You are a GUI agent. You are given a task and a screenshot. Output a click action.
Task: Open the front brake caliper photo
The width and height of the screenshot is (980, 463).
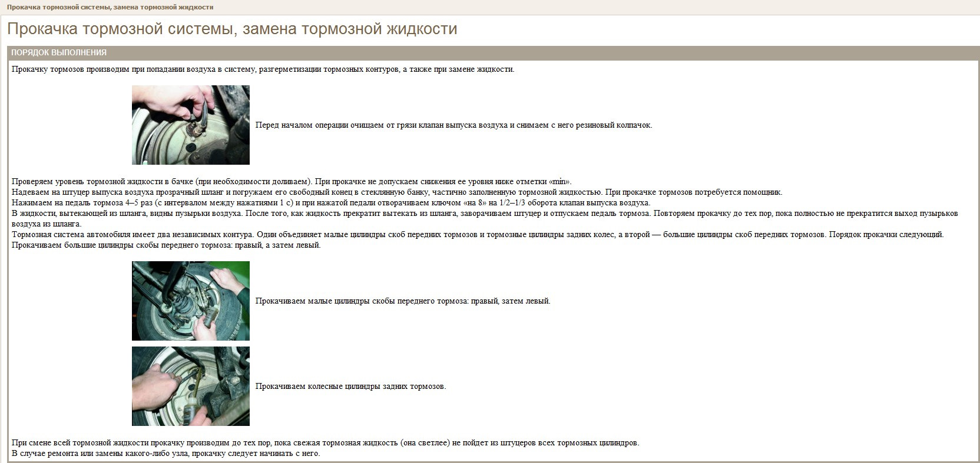(x=190, y=301)
